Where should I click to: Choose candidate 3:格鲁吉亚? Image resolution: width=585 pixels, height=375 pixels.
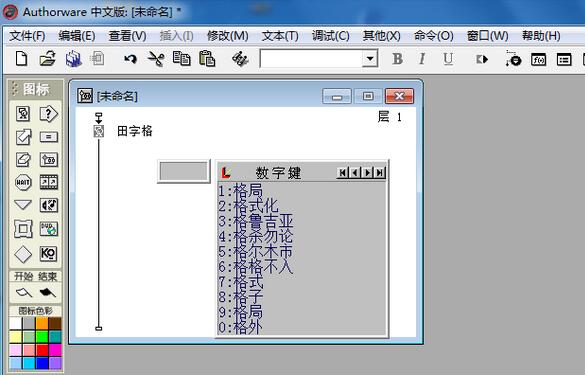[256, 221]
